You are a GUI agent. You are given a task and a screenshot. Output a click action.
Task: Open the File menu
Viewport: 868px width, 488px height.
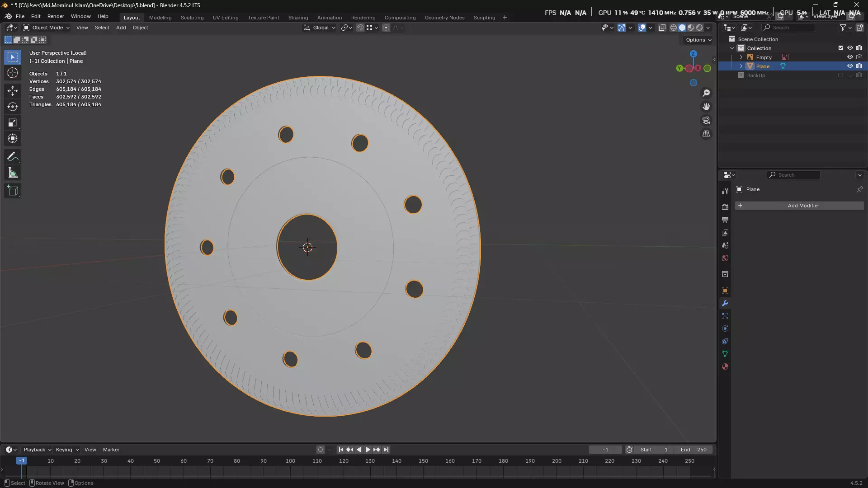20,16
